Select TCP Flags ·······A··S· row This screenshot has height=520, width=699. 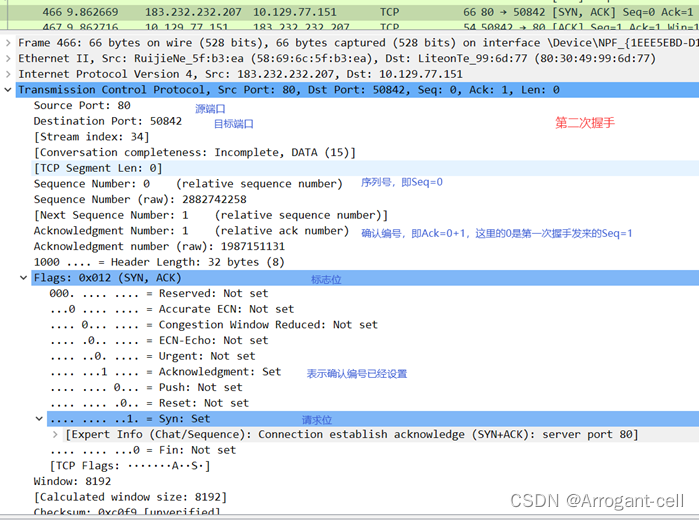130,466
